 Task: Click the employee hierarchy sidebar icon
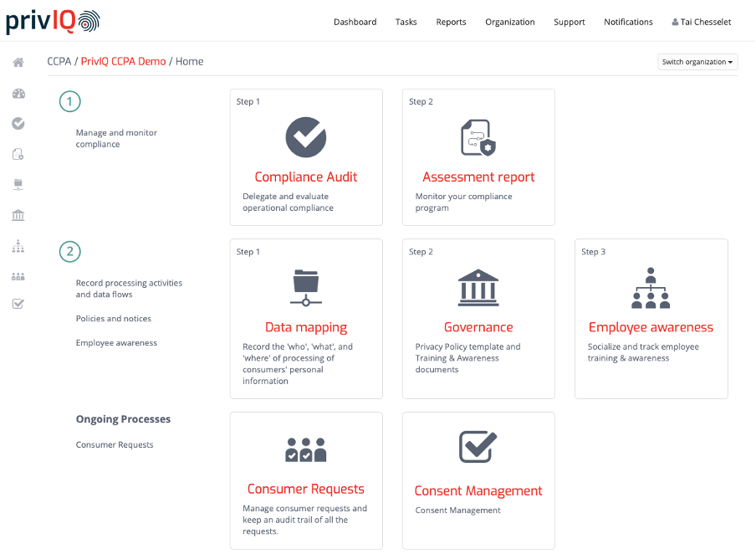18,246
